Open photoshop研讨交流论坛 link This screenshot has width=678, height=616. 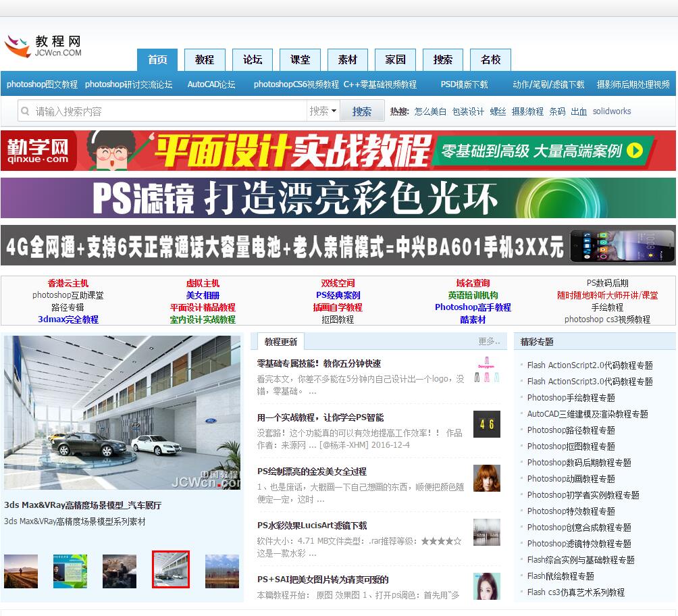(129, 84)
